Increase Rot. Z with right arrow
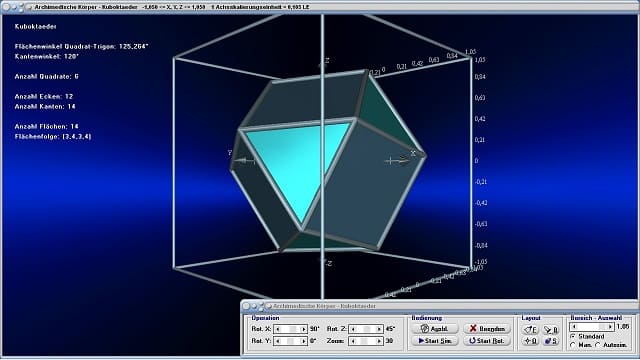Viewport: 640px width, 360px height. pyautogui.click(x=379, y=329)
